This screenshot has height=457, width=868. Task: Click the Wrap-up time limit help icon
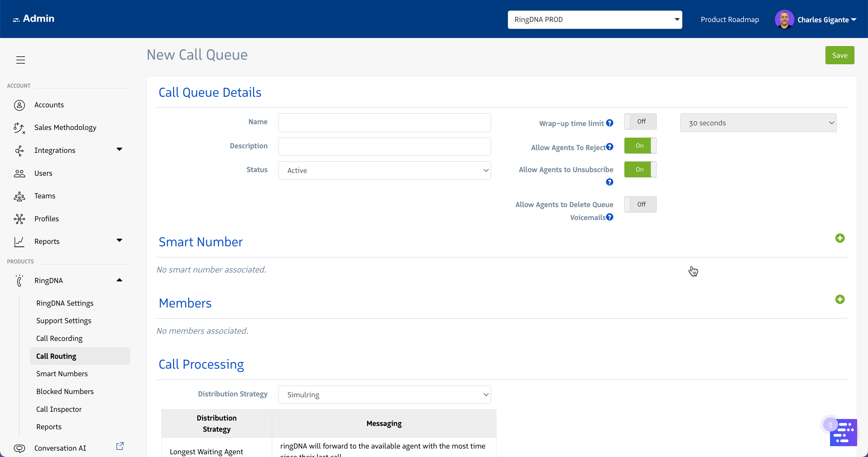pos(609,123)
